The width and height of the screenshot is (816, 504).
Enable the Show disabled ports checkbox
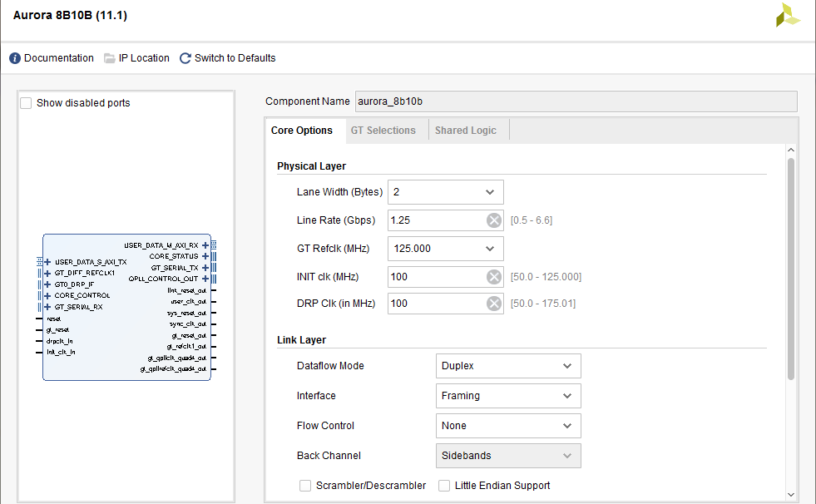point(26,102)
